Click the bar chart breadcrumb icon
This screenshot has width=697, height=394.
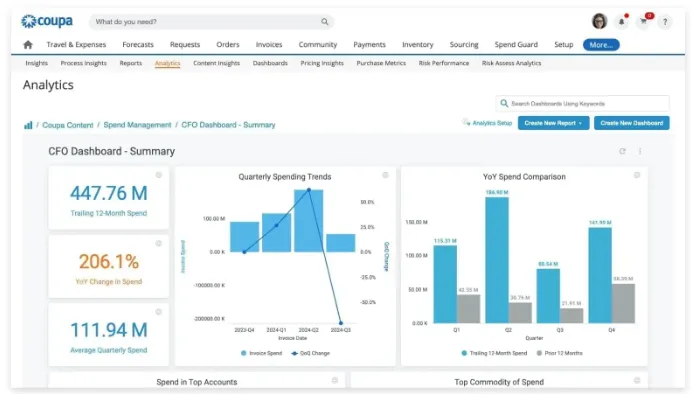(x=28, y=125)
